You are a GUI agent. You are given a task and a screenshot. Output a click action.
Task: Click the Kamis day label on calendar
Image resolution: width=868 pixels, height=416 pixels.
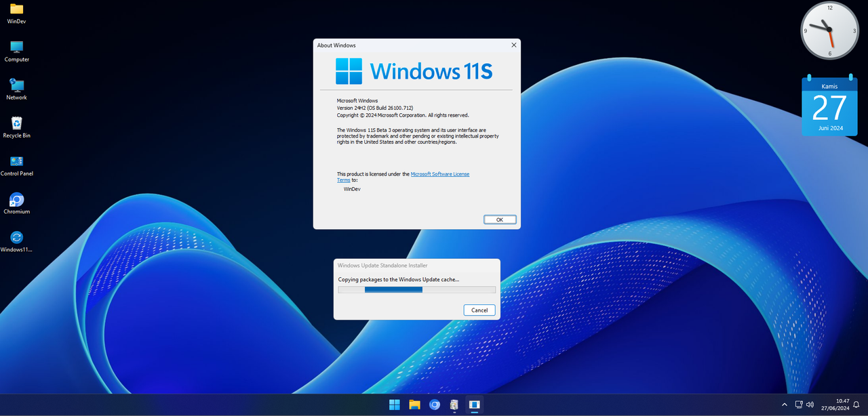pyautogui.click(x=829, y=86)
